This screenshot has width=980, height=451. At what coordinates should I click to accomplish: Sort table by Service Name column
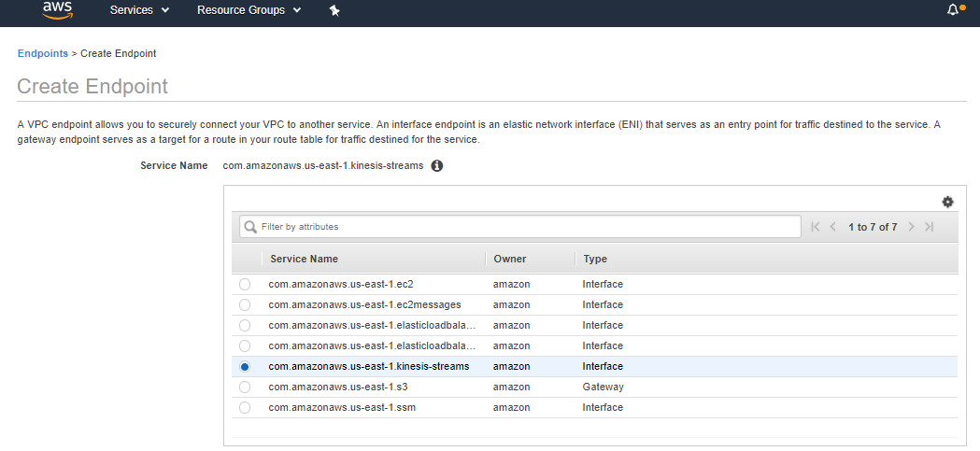click(304, 259)
